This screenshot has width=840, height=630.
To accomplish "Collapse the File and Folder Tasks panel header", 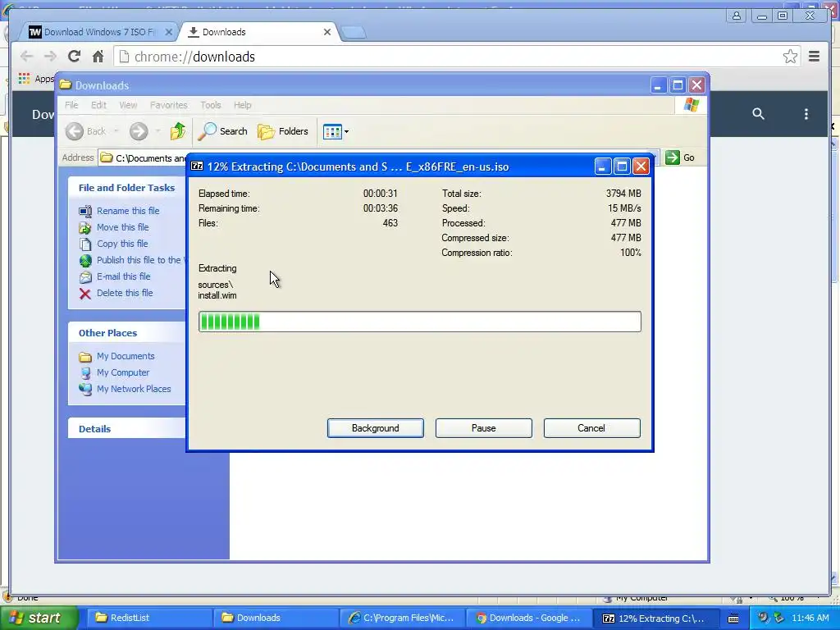I will coord(126,188).
